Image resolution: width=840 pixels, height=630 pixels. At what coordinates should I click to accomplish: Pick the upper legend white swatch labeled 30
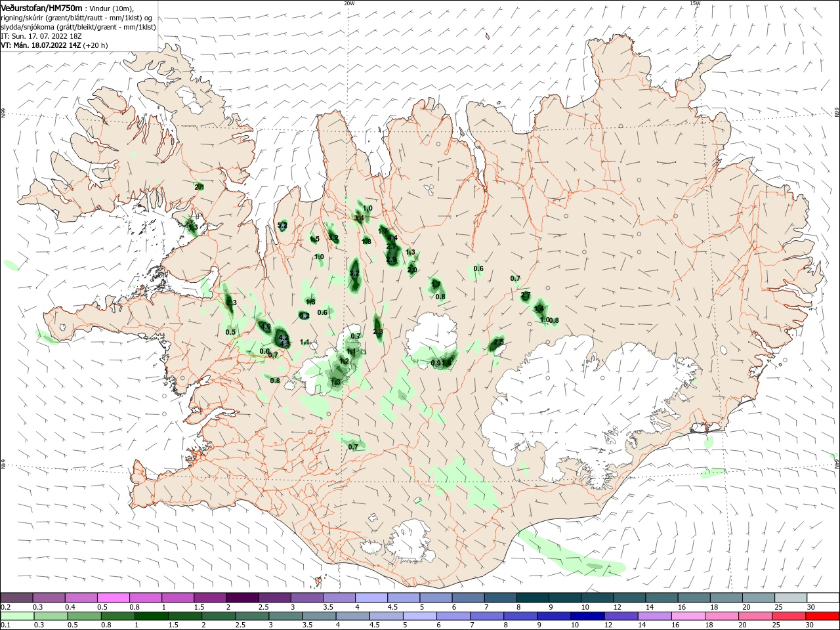[823, 597]
